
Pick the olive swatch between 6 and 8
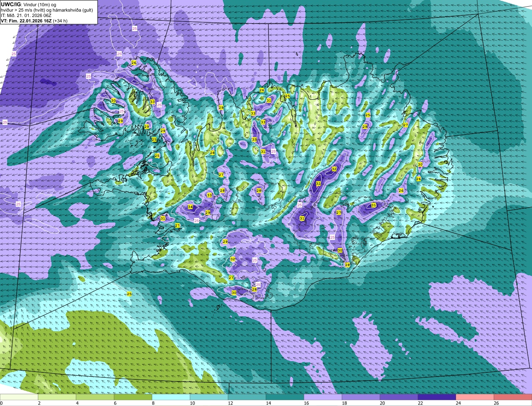133,397
